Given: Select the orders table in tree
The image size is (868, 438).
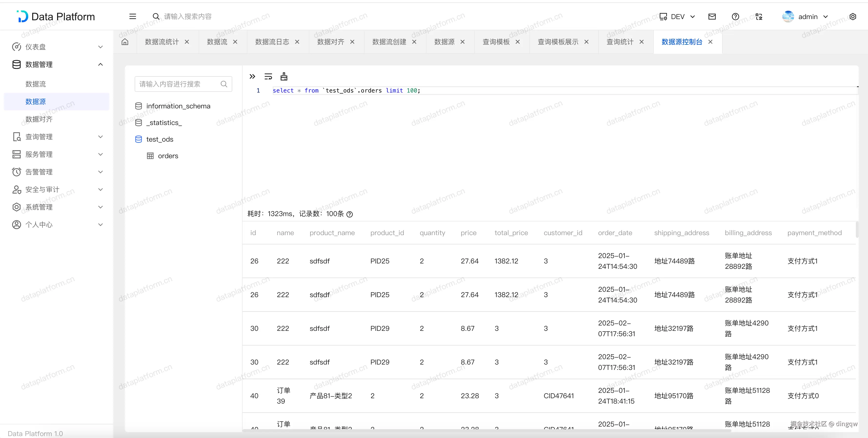Looking at the screenshot, I should [x=168, y=156].
